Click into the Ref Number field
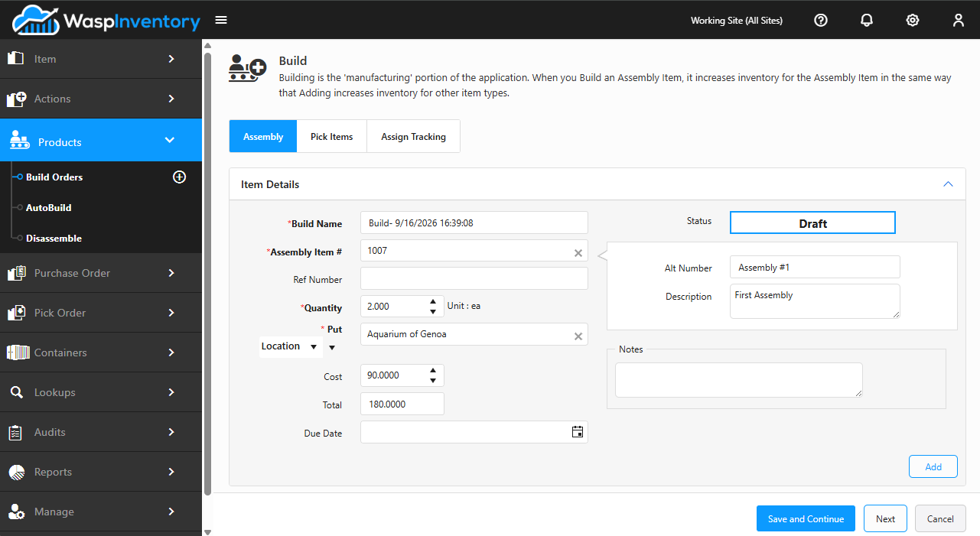Image resolution: width=980 pixels, height=536 pixels. click(474, 278)
